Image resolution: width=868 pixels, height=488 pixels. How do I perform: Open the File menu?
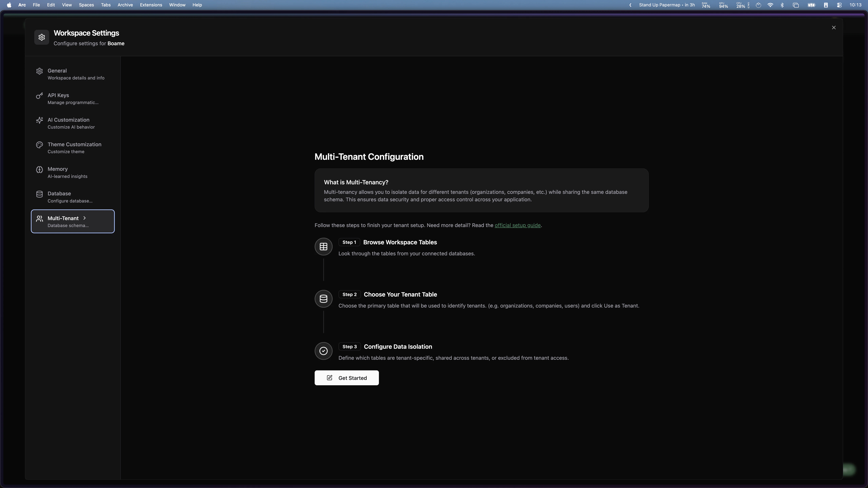click(x=36, y=5)
